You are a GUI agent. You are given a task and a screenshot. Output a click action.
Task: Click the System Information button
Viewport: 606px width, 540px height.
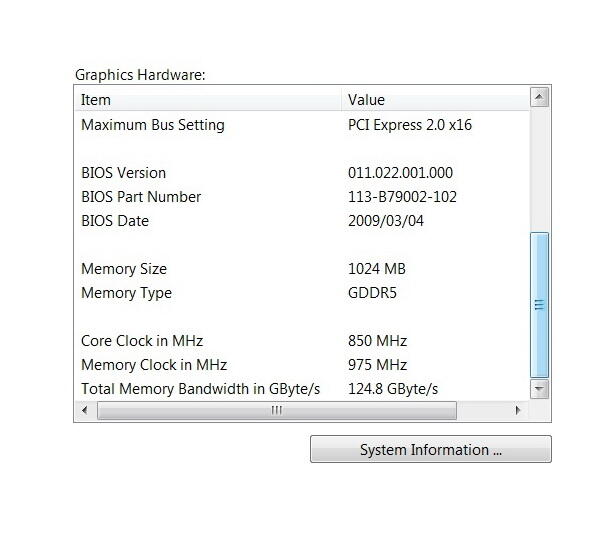tap(430, 450)
